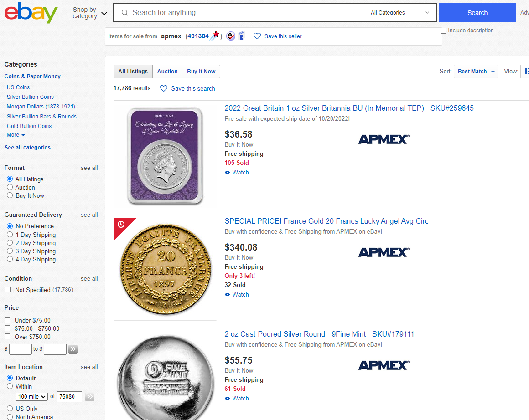
Task: Click the eye Watch icon for 20 Francs coin
Action: pos(228,295)
